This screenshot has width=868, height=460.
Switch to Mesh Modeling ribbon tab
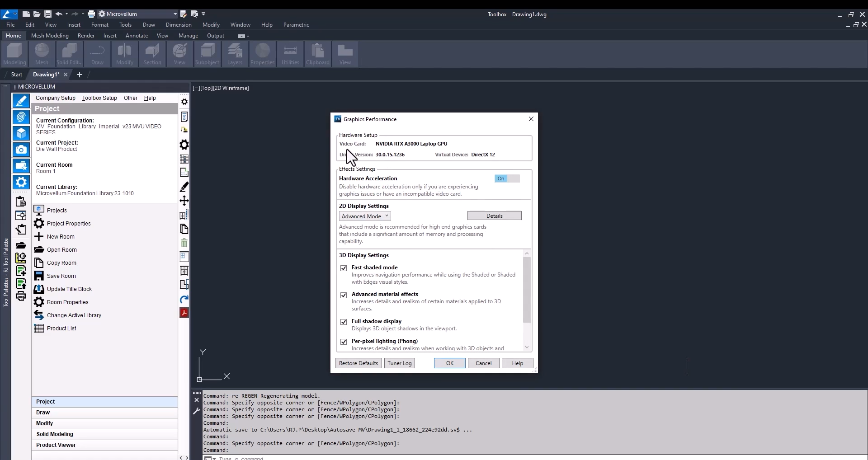tap(50, 36)
